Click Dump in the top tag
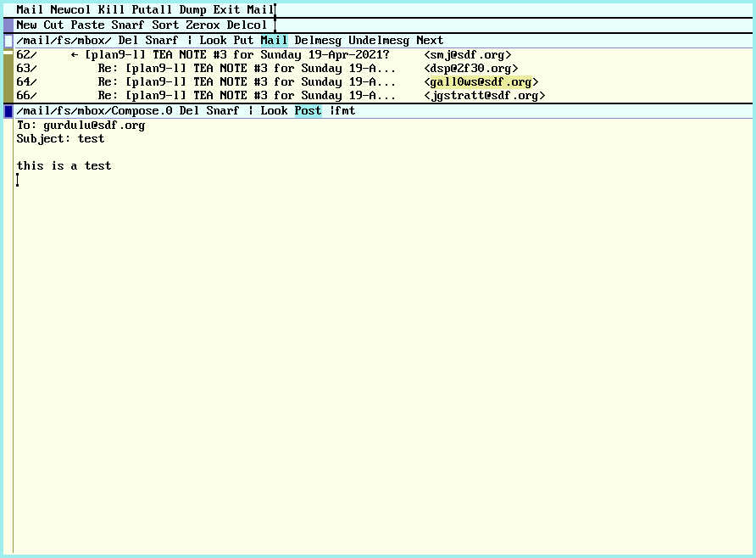The height and width of the screenshot is (558, 756). click(192, 9)
